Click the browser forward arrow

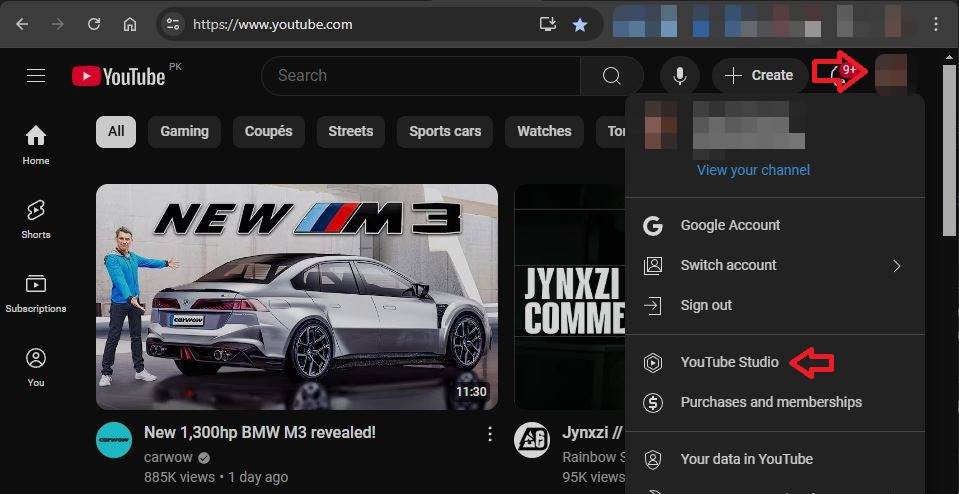57,24
